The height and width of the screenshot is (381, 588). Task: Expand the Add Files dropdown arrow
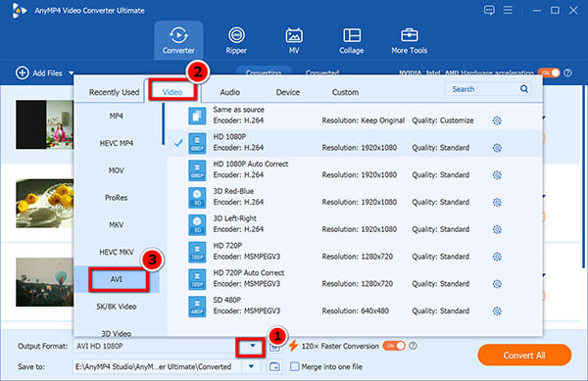[72, 73]
